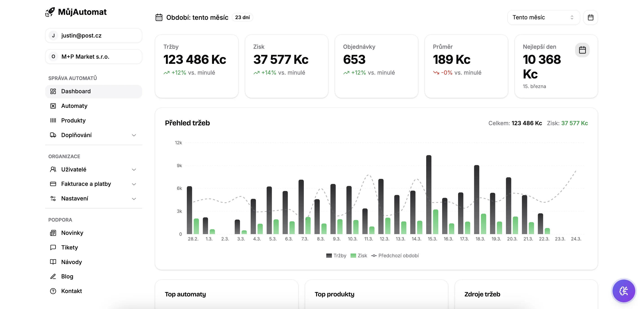This screenshot has width=644, height=309.
Task: Hide the Zisk series using the legend
Action: (359, 256)
